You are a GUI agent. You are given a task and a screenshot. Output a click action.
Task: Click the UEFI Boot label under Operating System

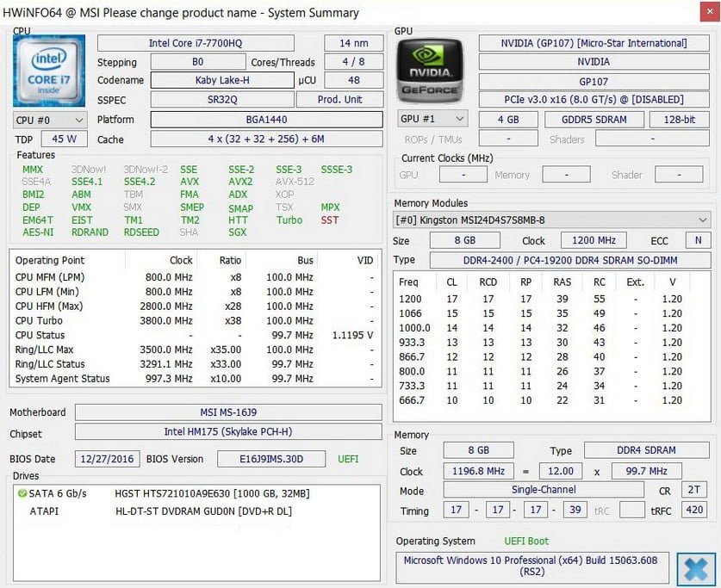pyautogui.click(x=526, y=541)
